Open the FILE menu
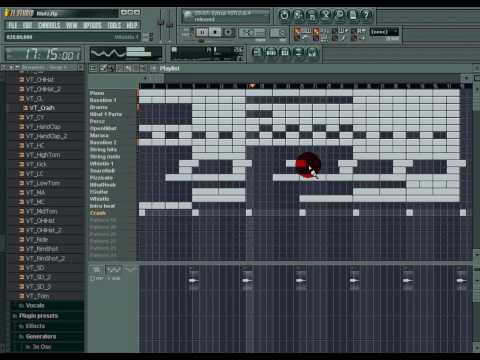480x360 pixels. [x=13, y=25]
